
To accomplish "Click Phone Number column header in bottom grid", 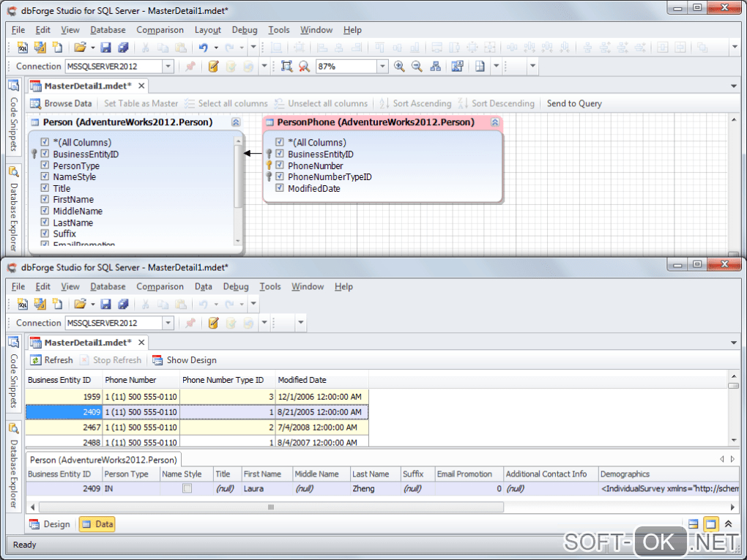I will tap(141, 380).
